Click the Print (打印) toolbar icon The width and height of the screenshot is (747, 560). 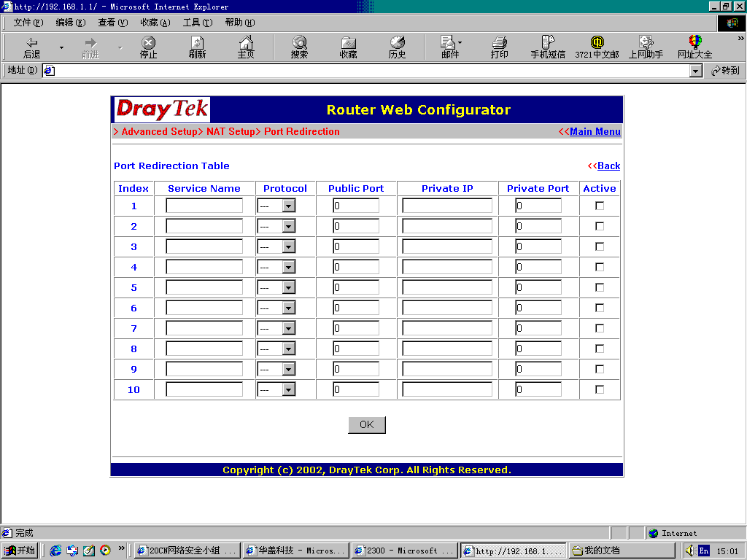pos(499,47)
